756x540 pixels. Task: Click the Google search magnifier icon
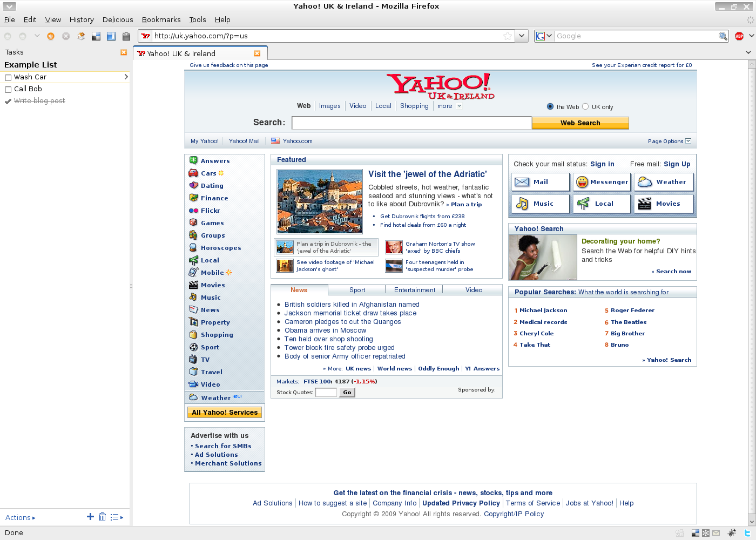(723, 36)
